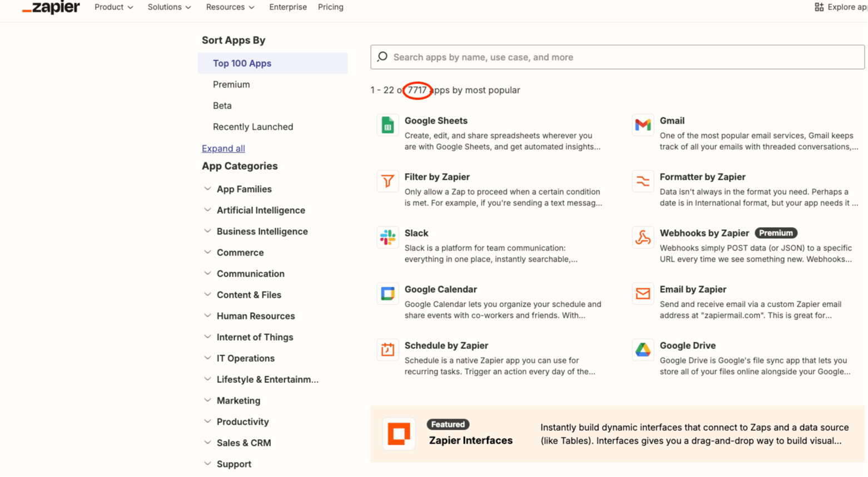The image size is (868, 477).
Task: Expand the Artificial Intelligence category
Action: pyautogui.click(x=254, y=210)
